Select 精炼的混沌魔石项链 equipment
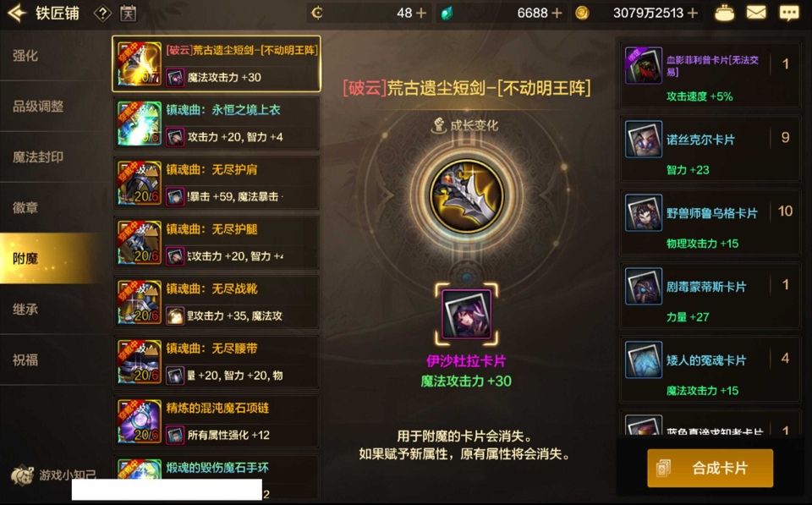The image size is (812, 505). (x=217, y=421)
